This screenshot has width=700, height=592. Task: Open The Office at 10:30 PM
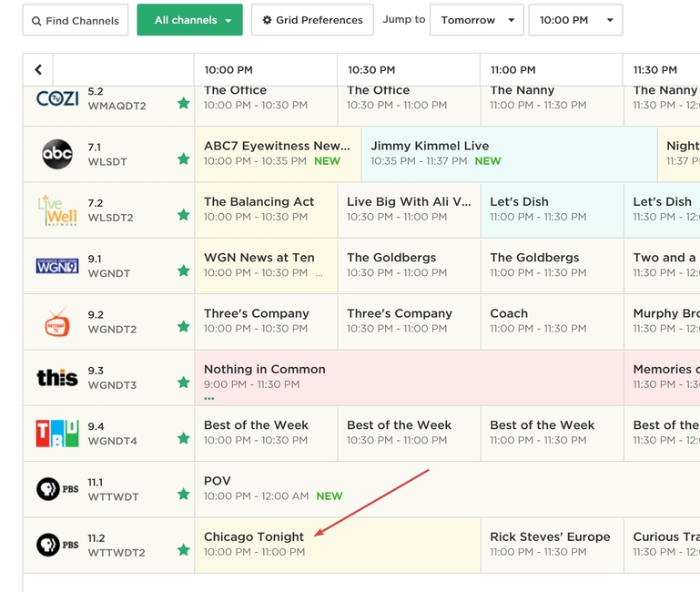[409, 106]
